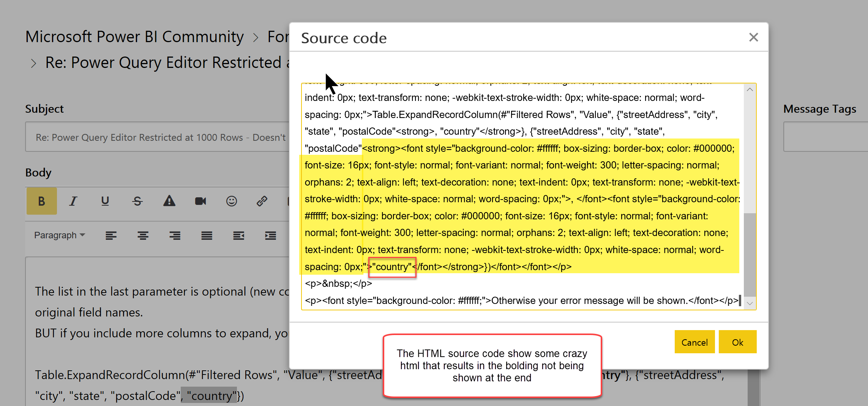Insert video with camera icon

point(200,201)
